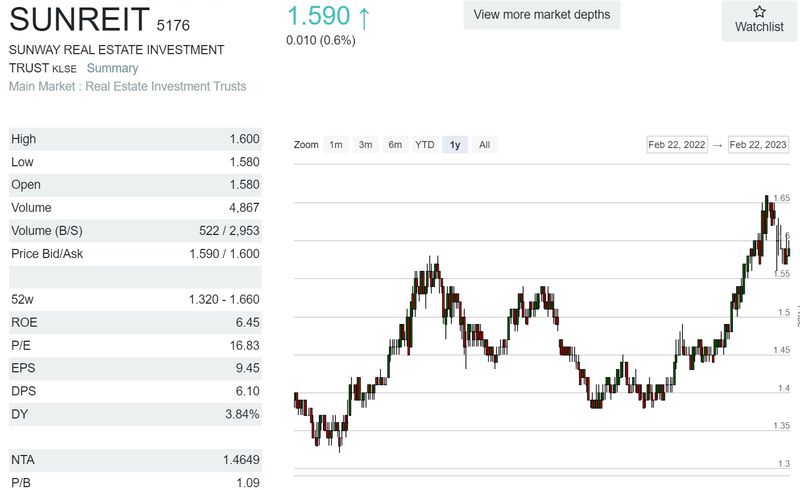
Task: Open the Summary link next to KLSE
Action: click(112, 68)
